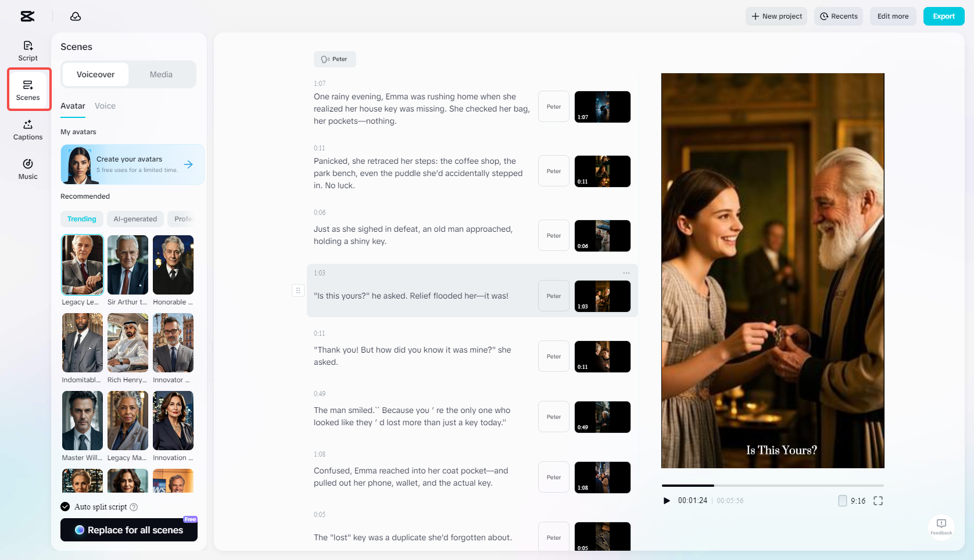Open the Captions panel

pos(27,129)
